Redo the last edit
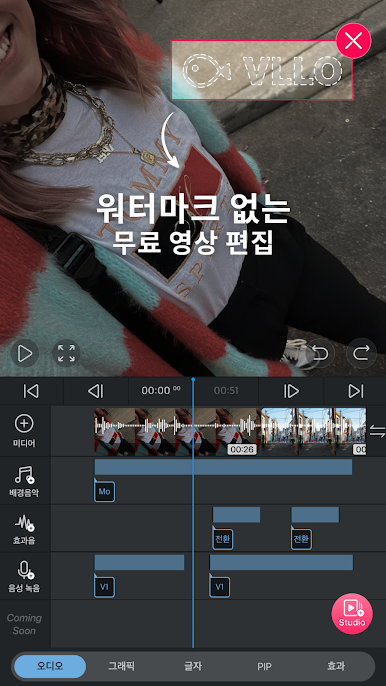 pyautogui.click(x=361, y=353)
